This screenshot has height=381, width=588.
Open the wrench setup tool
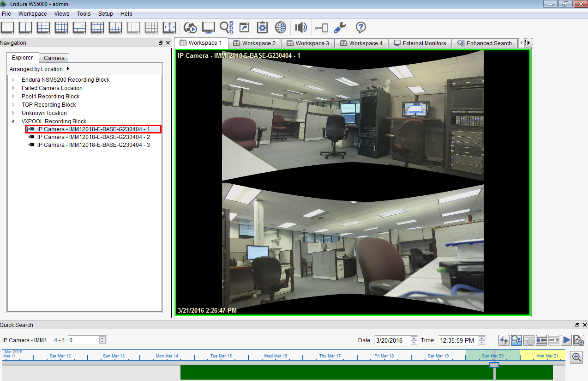tap(340, 28)
